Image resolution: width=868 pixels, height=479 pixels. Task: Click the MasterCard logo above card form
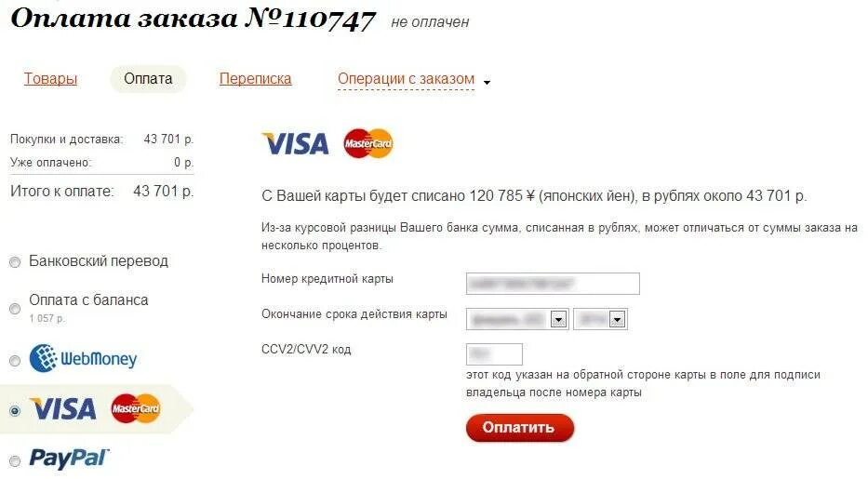pyautogui.click(x=368, y=143)
